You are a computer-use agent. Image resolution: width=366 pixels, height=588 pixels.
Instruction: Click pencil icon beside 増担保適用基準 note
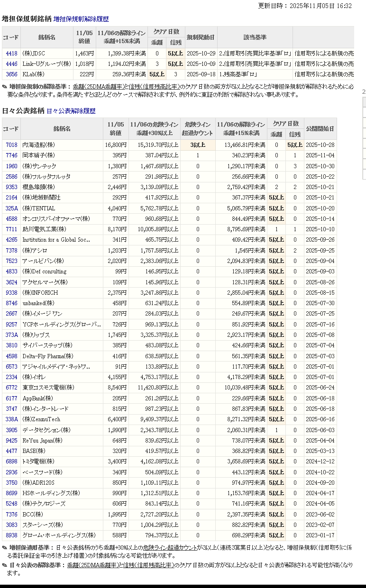[5, 548]
